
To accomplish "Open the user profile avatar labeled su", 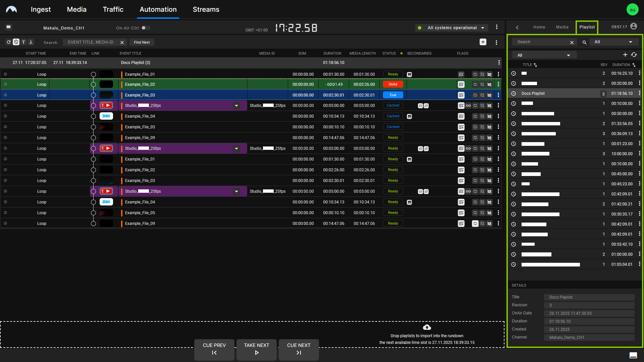I will click(x=632, y=9).
